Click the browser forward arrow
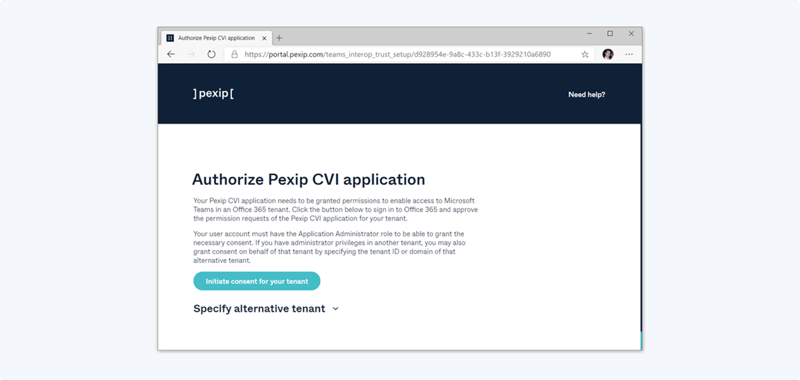800x380 pixels. (x=191, y=54)
